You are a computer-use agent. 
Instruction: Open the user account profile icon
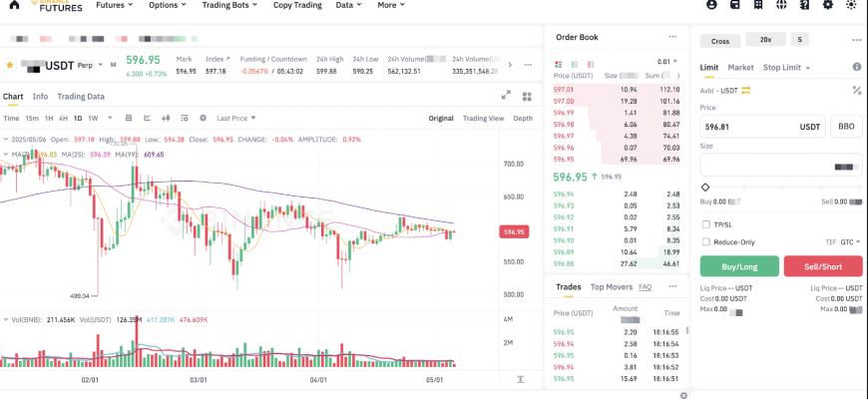711,5
